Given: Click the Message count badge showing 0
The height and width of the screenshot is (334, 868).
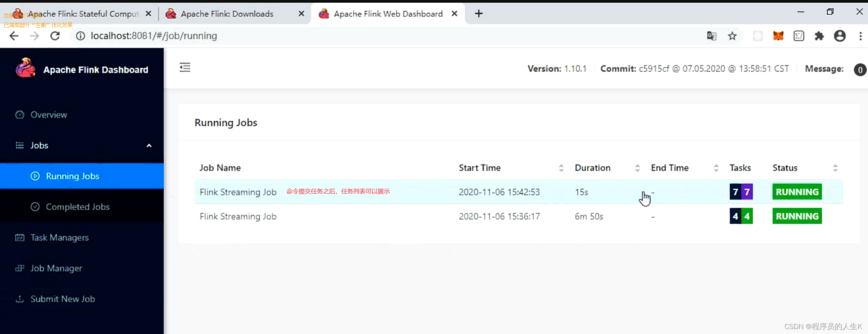Looking at the screenshot, I should [x=860, y=70].
